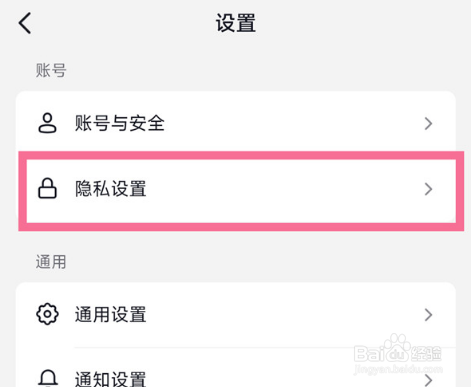
Task: Expand the 通用设置 row chevron
Action: [x=428, y=315]
